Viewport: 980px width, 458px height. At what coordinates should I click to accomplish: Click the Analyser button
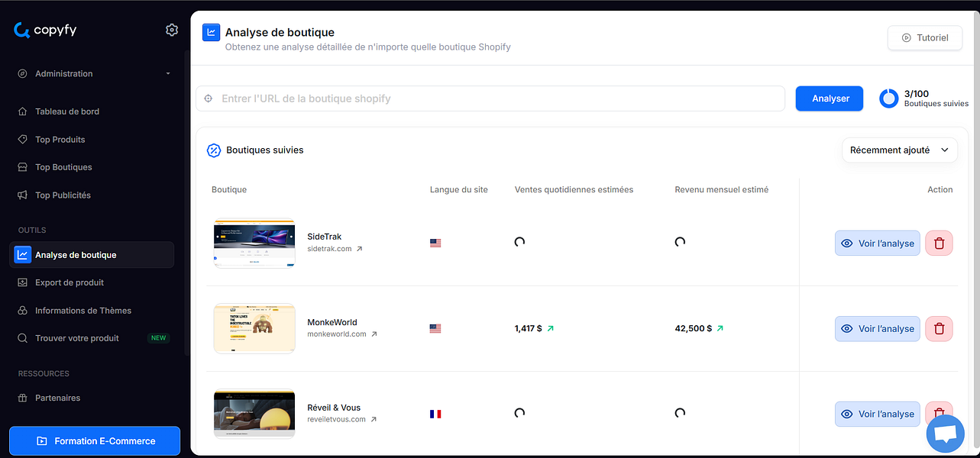[x=830, y=98]
